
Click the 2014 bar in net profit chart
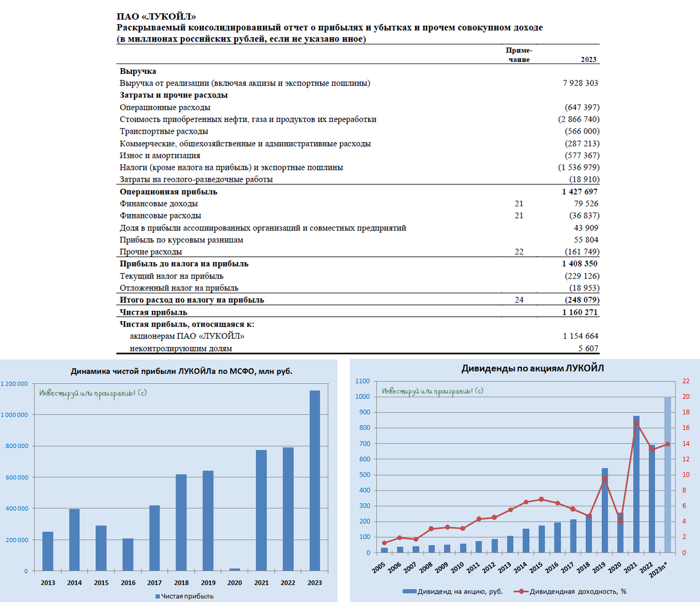[74, 540]
